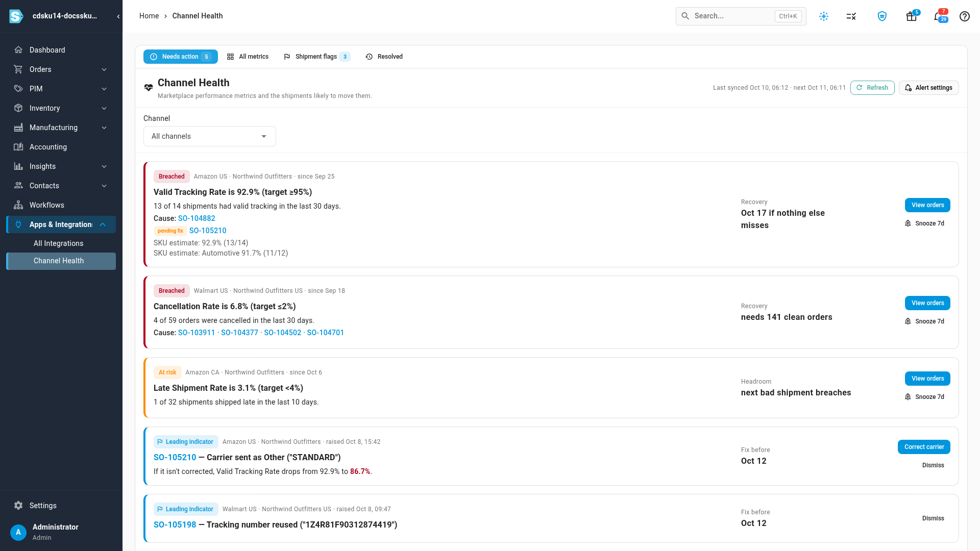Open the AI assistant sparkle icon

(x=824, y=16)
